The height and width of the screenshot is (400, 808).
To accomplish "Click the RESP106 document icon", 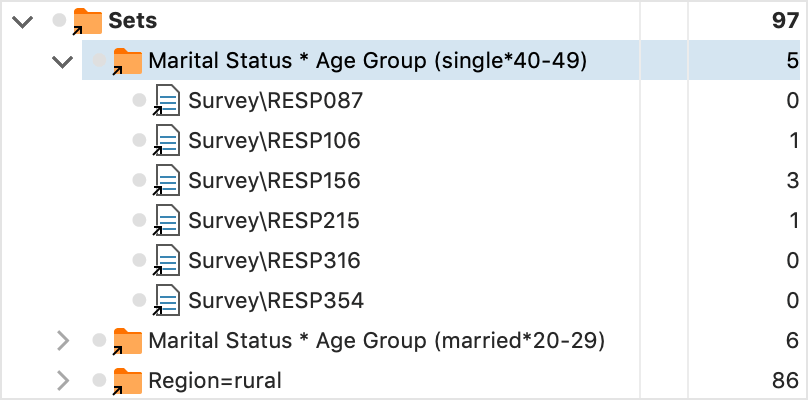I will [167, 141].
